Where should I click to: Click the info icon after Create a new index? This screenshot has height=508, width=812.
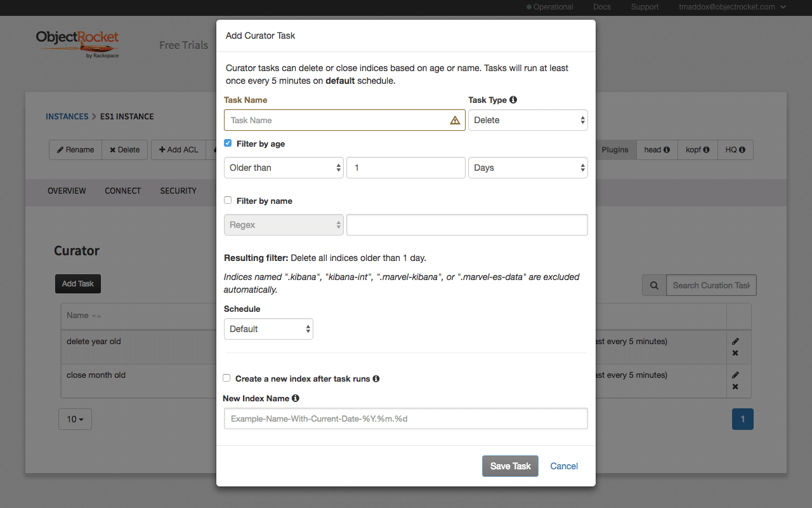376,378
